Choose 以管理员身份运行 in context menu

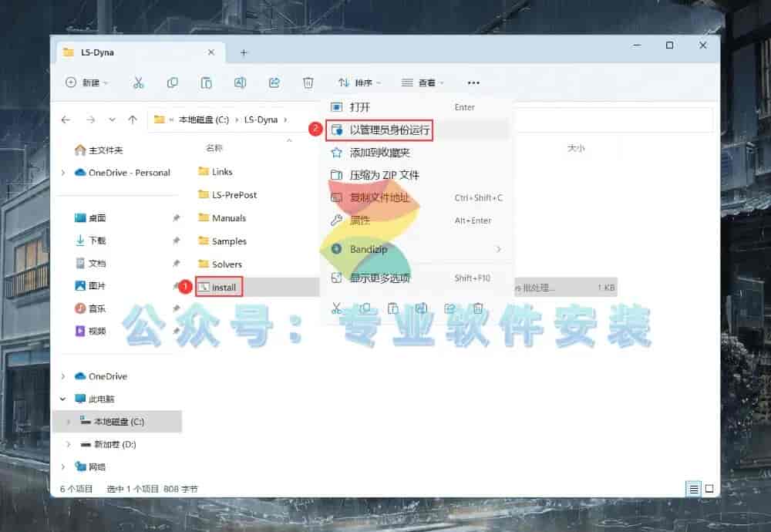tap(417, 130)
